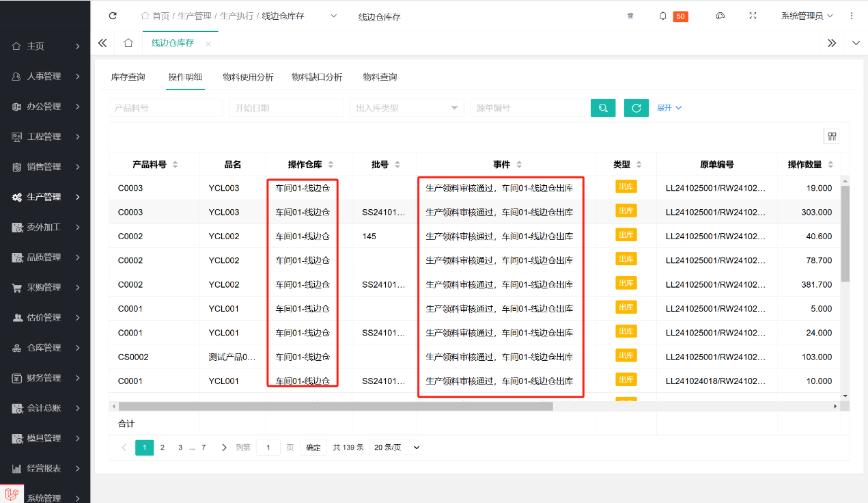This screenshot has width=868, height=503.
Task: Expand 展开 for more filters
Action: click(669, 108)
